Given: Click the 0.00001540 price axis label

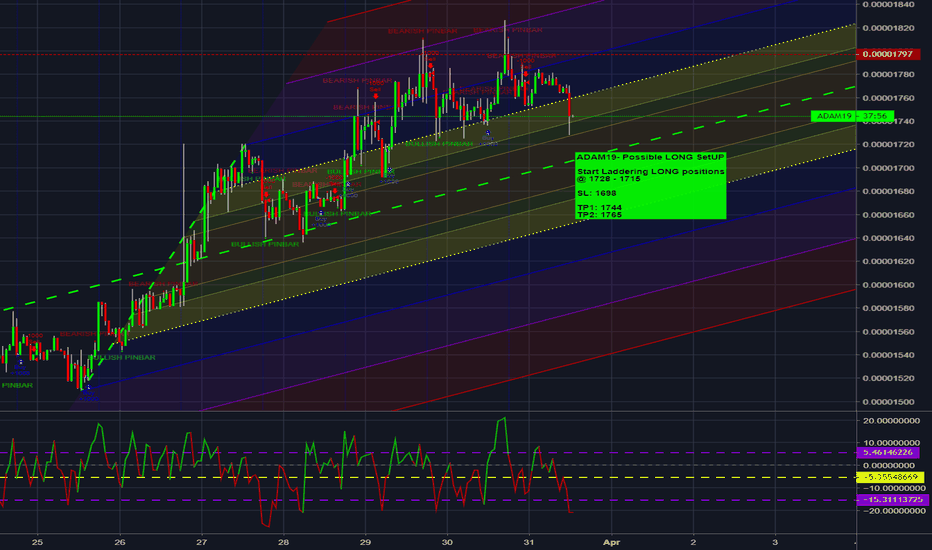Looking at the screenshot, I should [888, 355].
